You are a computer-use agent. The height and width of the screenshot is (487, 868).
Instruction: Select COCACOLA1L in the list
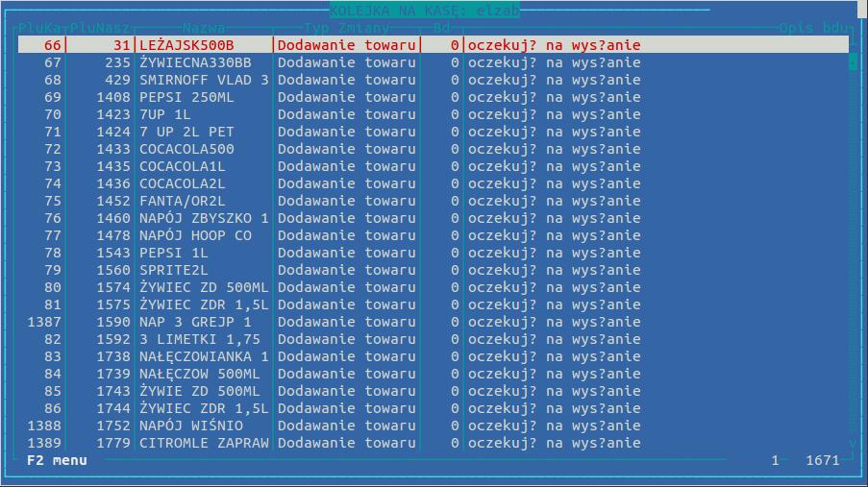(x=182, y=166)
